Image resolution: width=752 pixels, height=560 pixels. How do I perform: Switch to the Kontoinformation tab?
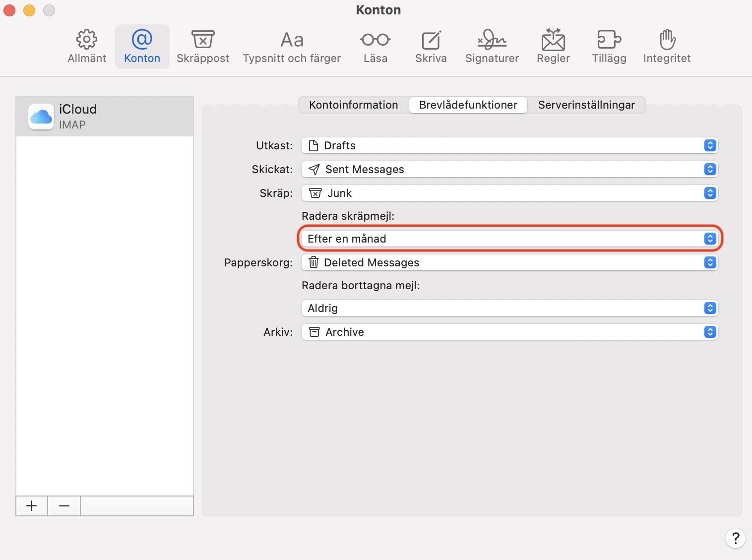354,105
